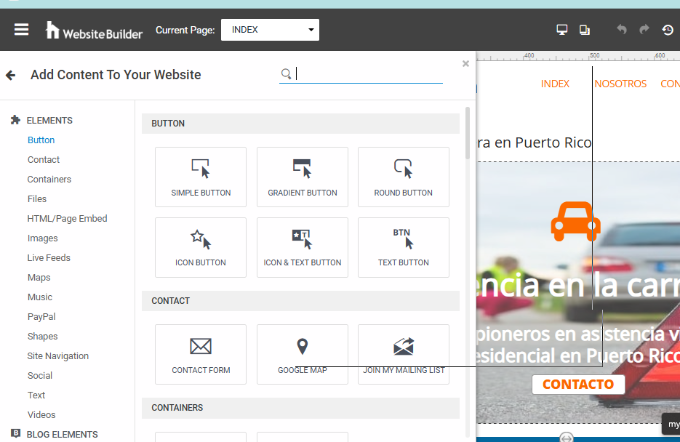The width and height of the screenshot is (680, 442).
Task: Select the ELEMENTS section heading
Action: (49, 120)
